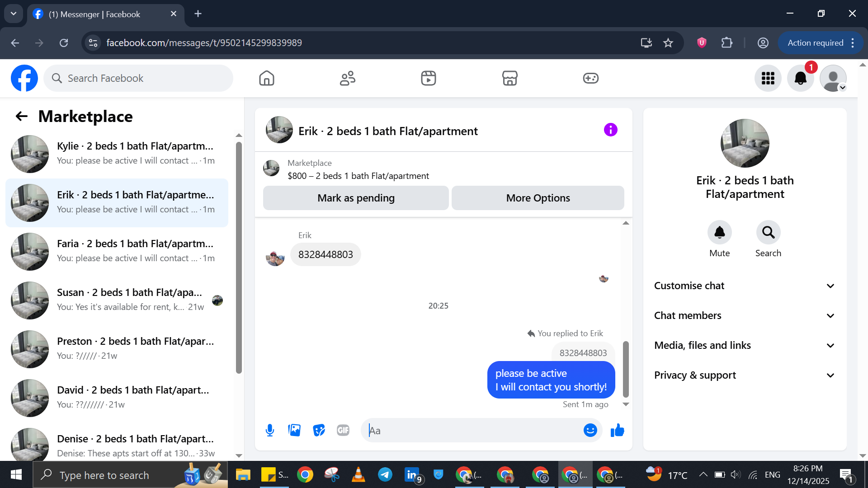Screen dimensions: 868x488
Task: Open the Facebook notifications bell
Action: coord(800,78)
